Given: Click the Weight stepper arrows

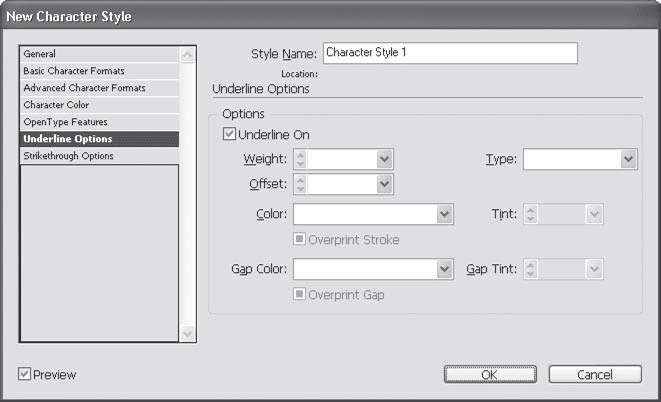Looking at the screenshot, I should coord(299,159).
